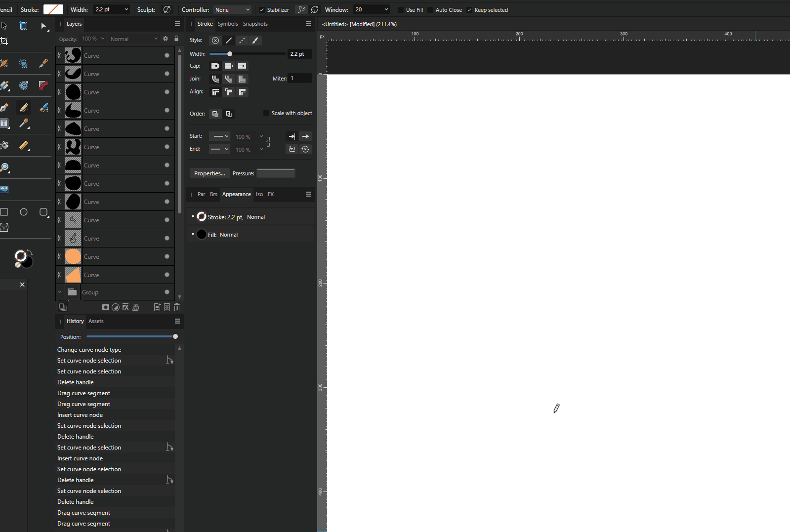The width and height of the screenshot is (790, 532).
Task: Open the Iso panel tab
Action: click(259, 194)
